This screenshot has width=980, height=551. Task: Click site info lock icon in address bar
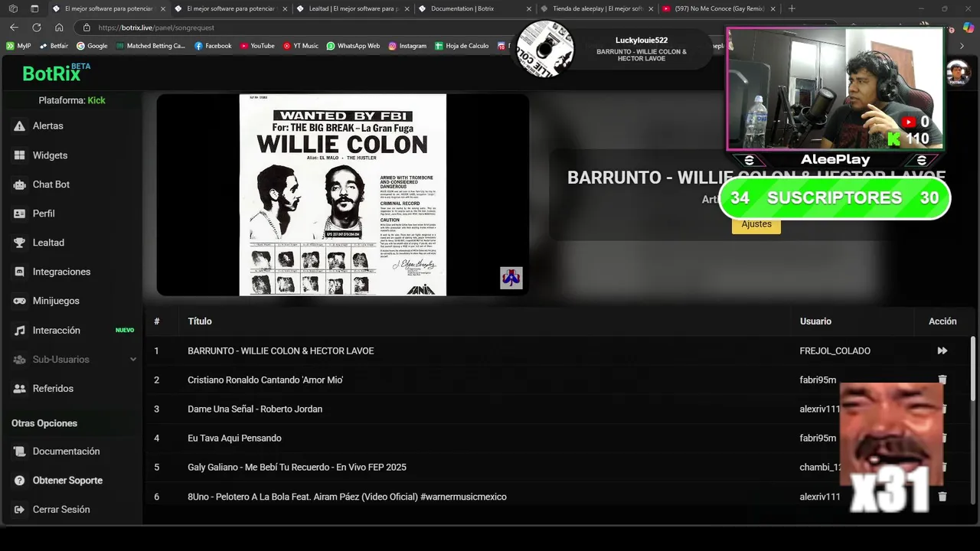[87, 28]
